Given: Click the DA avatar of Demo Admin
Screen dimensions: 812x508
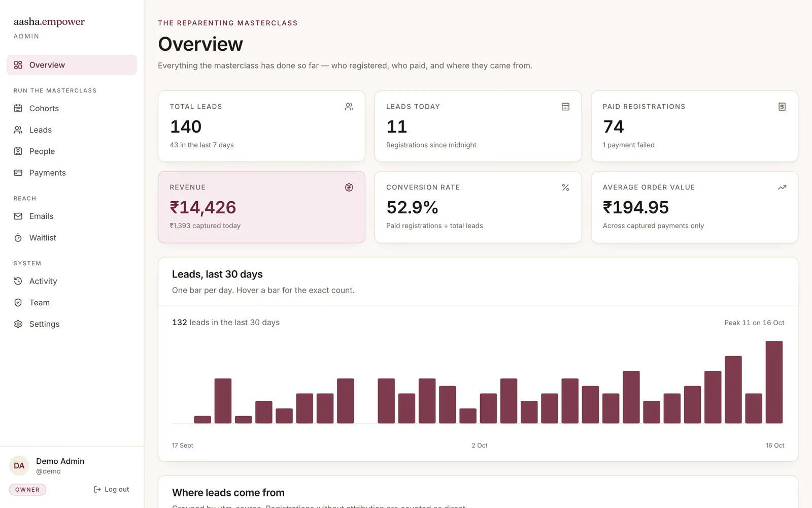Looking at the screenshot, I should (x=19, y=466).
